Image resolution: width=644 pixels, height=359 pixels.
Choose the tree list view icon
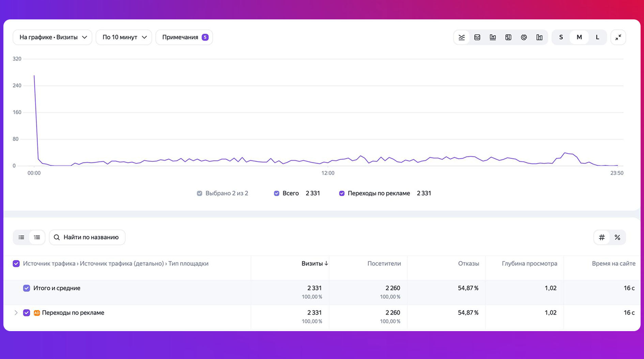(37, 237)
